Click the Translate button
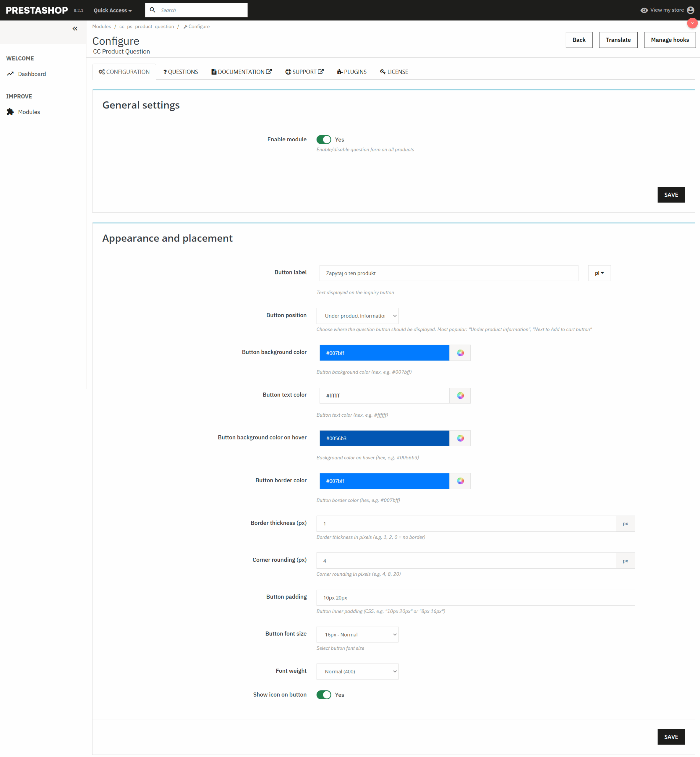 pos(618,40)
